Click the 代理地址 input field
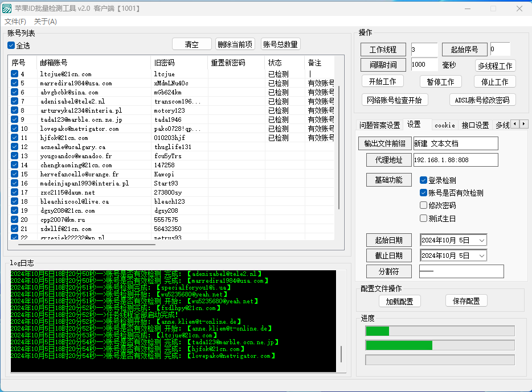This screenshot has height=392, width=532. (455, 160)
